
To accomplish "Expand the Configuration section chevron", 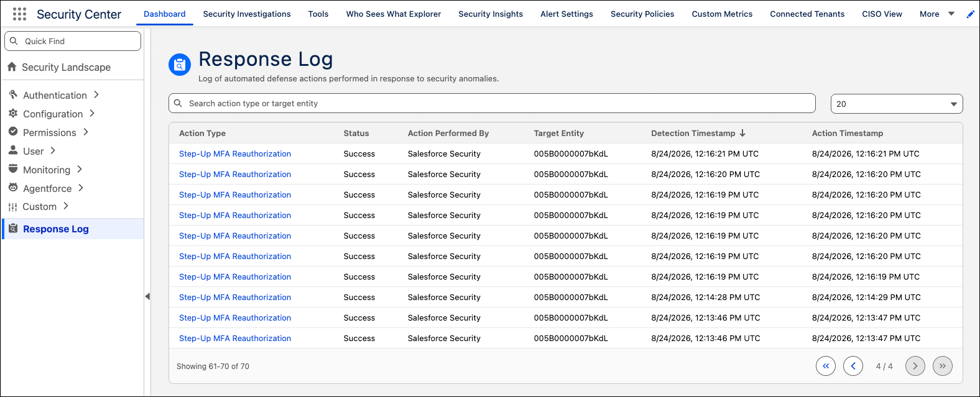I will point(92,113).
